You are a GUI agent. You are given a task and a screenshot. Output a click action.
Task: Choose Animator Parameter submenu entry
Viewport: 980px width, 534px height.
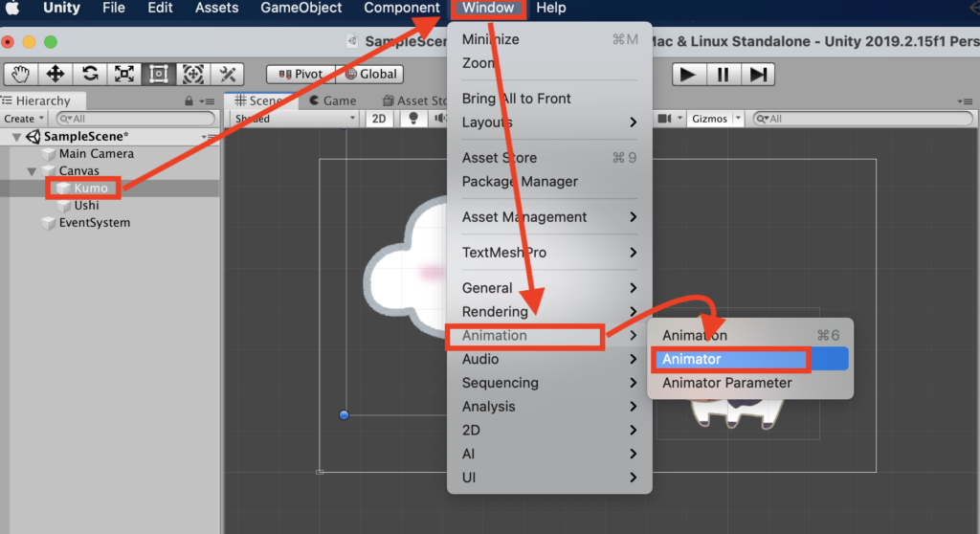coord(750,383)
